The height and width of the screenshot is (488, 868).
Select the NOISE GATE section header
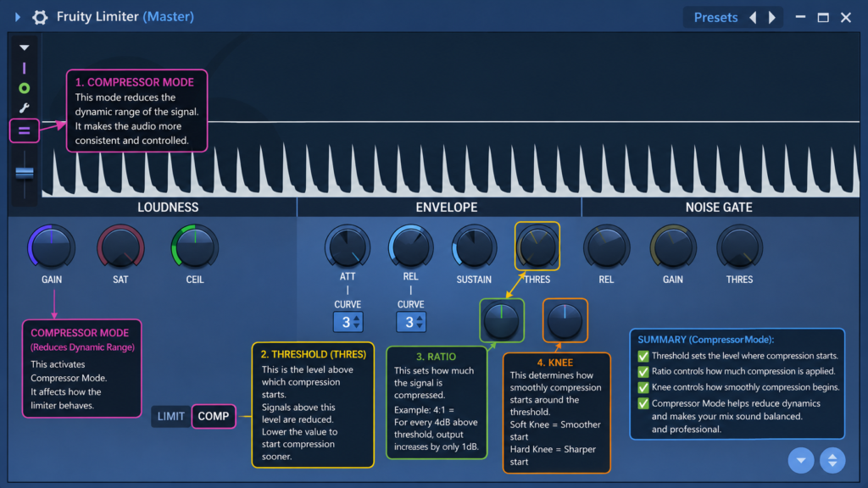(719, 208)
